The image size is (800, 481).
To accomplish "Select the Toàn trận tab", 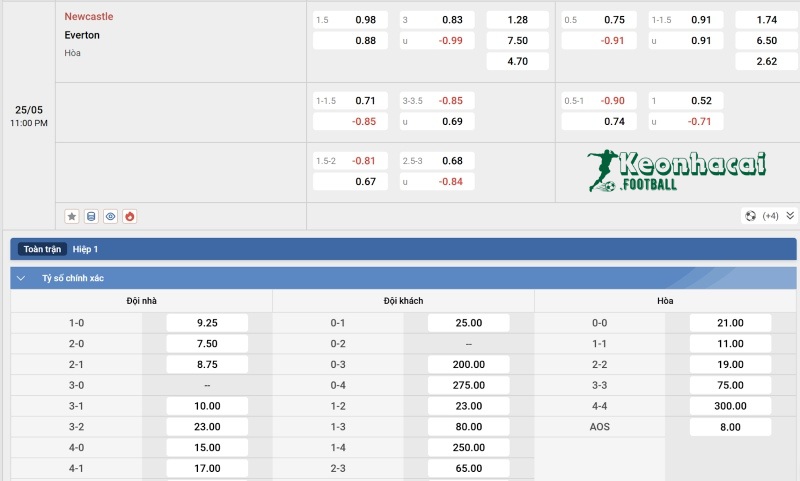I will click(42, 249).
